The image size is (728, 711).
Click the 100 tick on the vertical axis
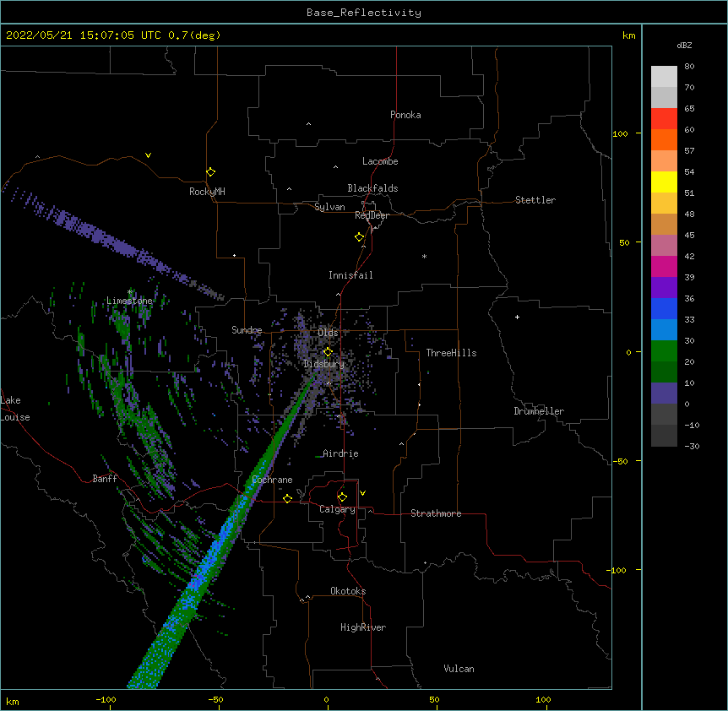tap(620, 133)
